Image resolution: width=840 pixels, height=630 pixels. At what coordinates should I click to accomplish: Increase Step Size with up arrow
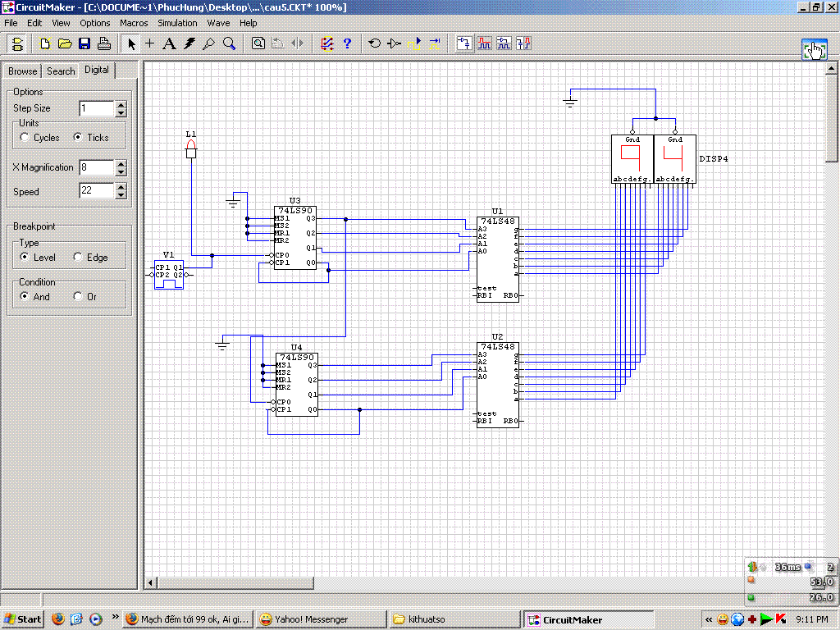point(121,104)
